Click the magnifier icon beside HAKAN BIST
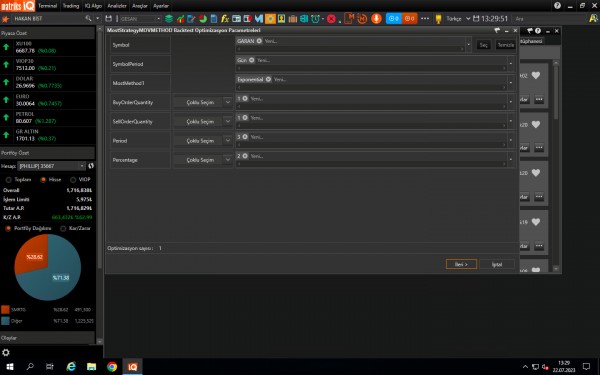 point(88,18)
